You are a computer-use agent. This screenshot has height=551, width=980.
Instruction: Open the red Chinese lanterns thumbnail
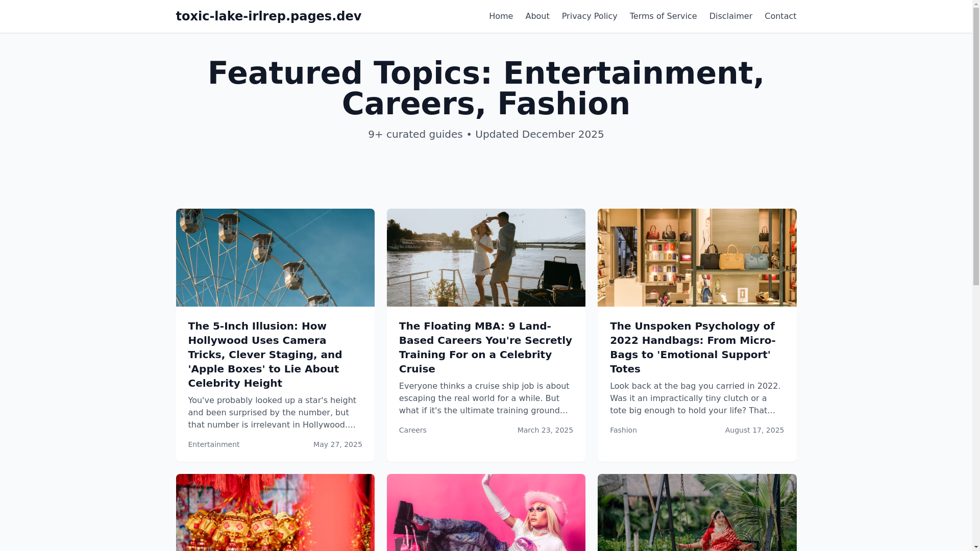point(275,512)
